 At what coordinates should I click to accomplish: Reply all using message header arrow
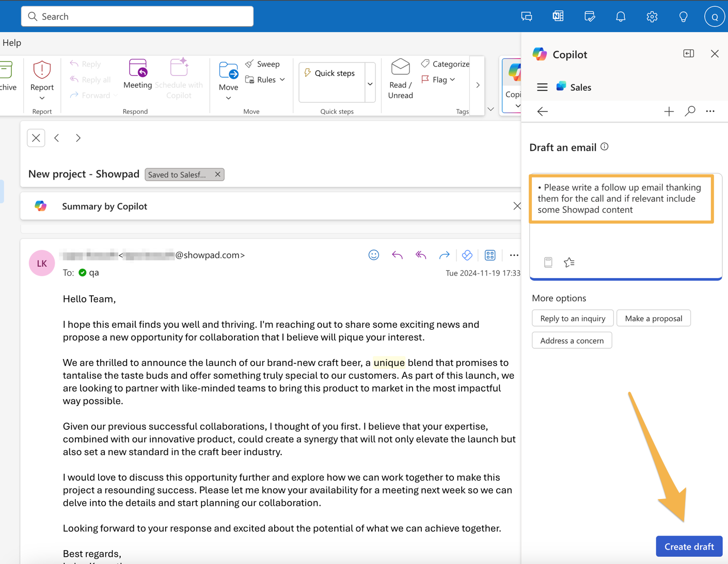point(421,255)
